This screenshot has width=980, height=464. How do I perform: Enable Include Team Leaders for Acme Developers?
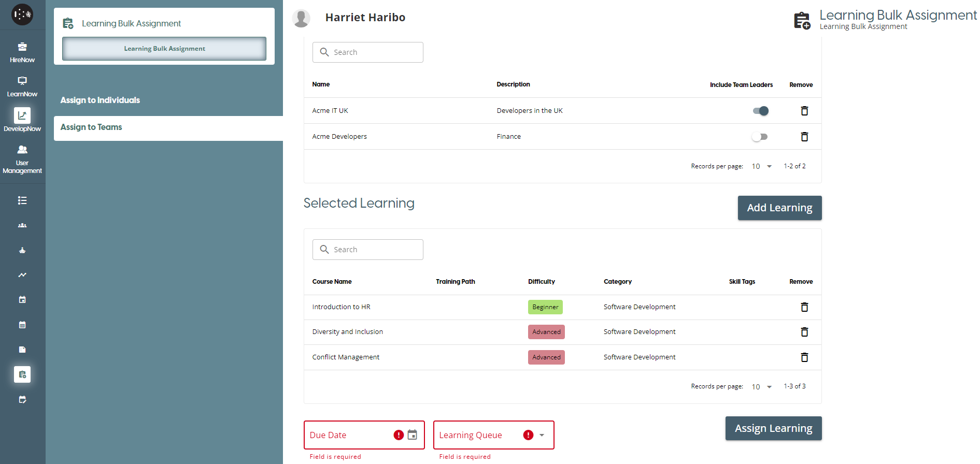point(760,137)
